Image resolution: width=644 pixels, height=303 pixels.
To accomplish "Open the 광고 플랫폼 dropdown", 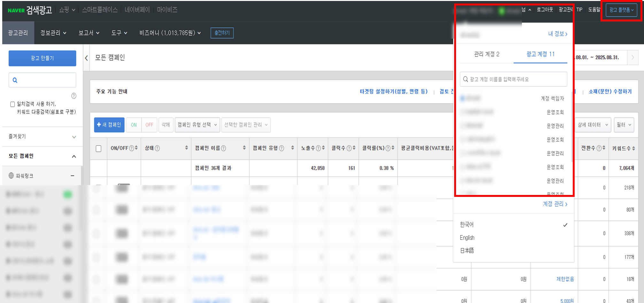I will (x=621, y=10).
